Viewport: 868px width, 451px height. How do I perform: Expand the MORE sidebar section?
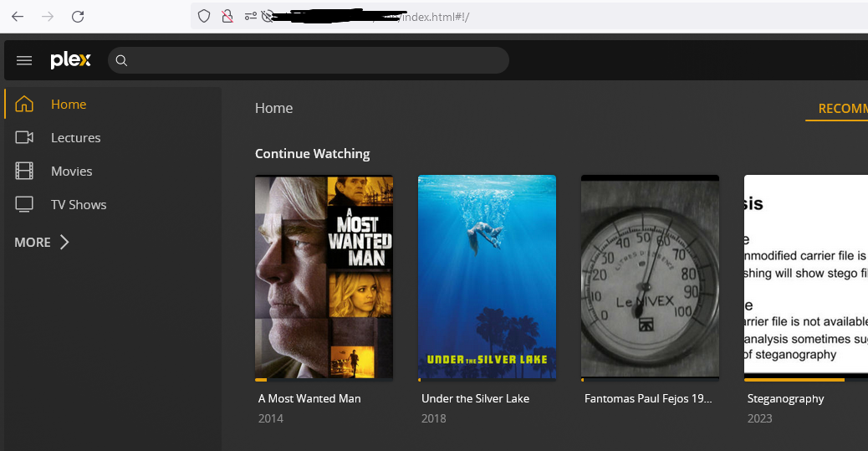(x=42, y=242)
